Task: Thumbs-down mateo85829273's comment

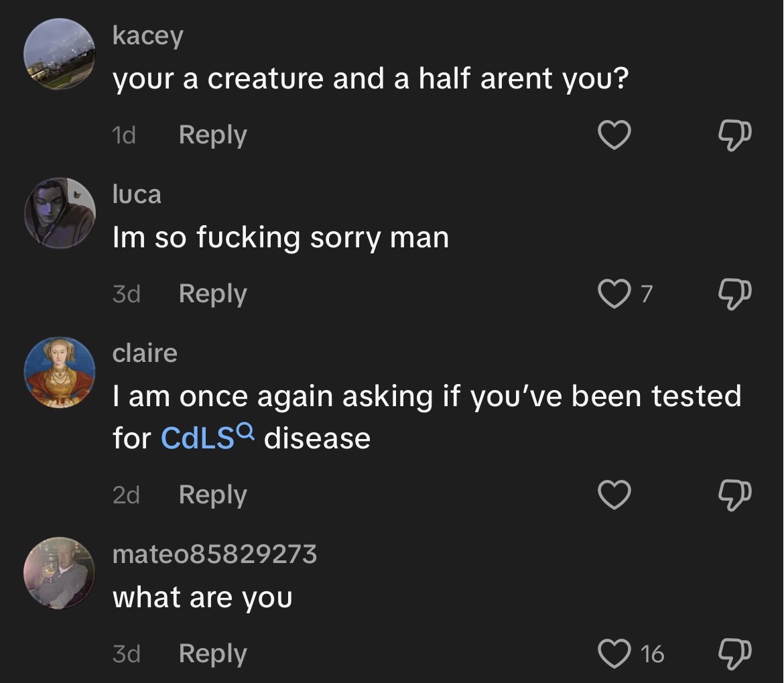Action: tap(734, 654)
